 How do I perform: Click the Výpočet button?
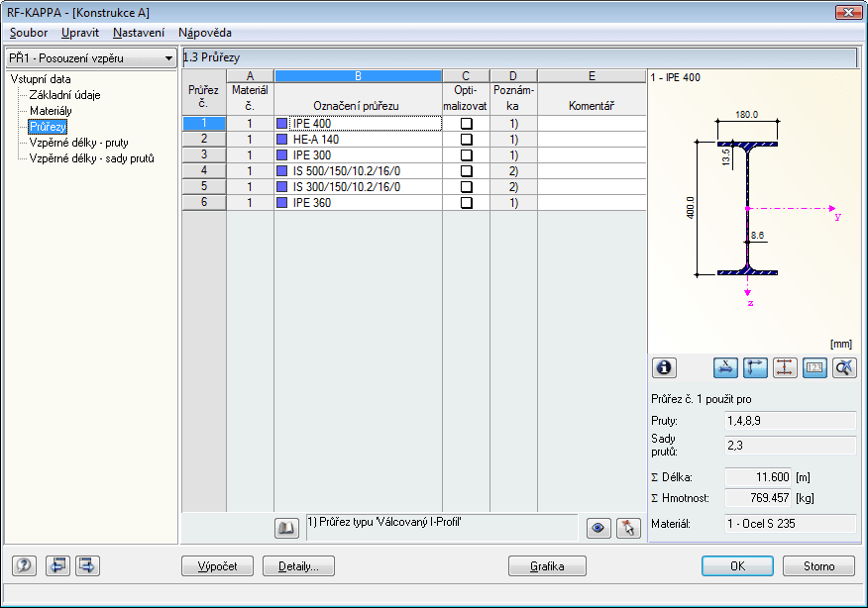(x=218, y=566)
